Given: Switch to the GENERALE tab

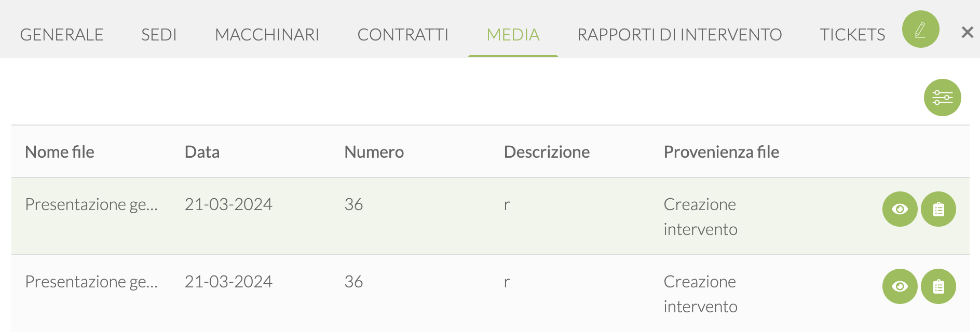Looking at the screenshot, I should [x=62, y=35].
